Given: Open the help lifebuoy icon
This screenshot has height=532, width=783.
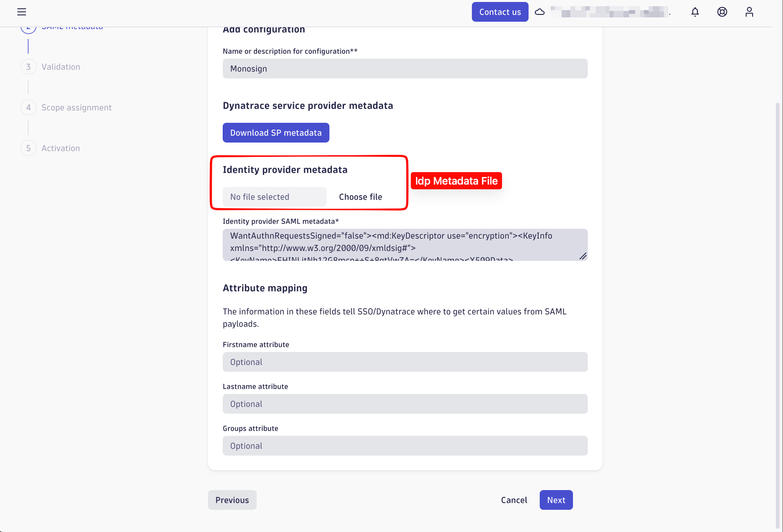Looking at the screenshot, I should pyautogui.click(x=722, y=12).
